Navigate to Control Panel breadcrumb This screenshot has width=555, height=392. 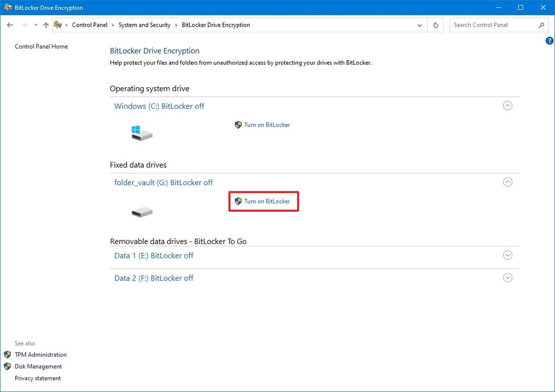90,25
